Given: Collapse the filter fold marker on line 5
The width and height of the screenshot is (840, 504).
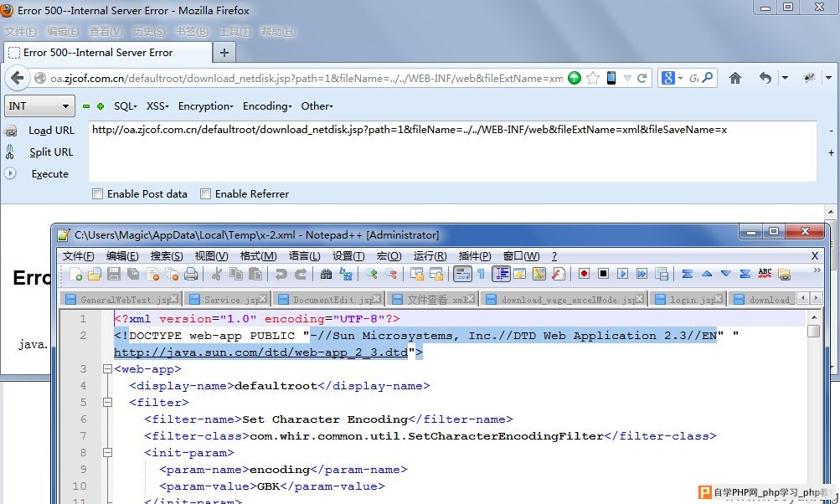Looking at the screenshot, I should point(108,402).
